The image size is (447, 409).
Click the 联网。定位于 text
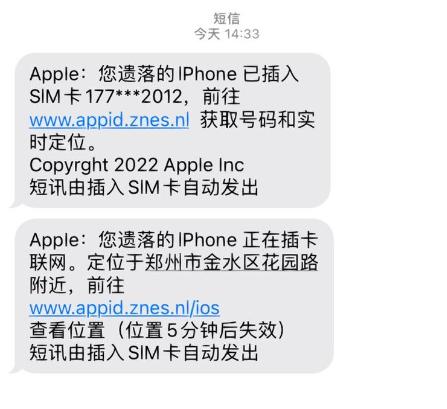click(86, 263)
